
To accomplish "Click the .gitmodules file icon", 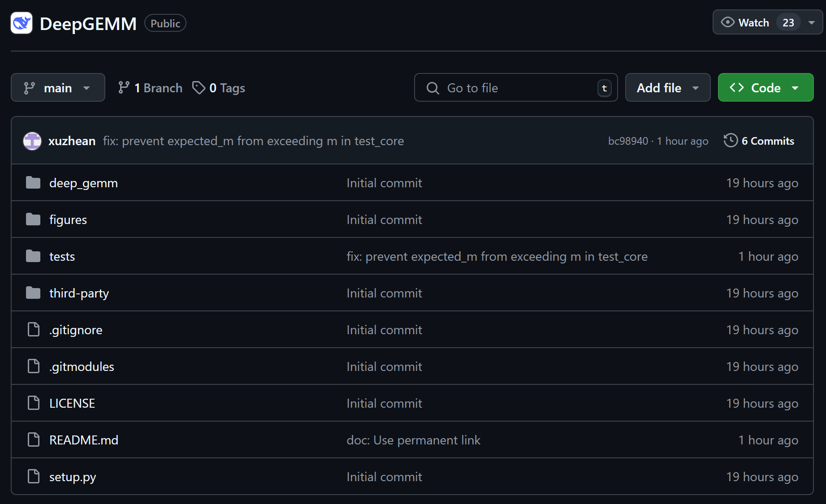I will point(34,366).
